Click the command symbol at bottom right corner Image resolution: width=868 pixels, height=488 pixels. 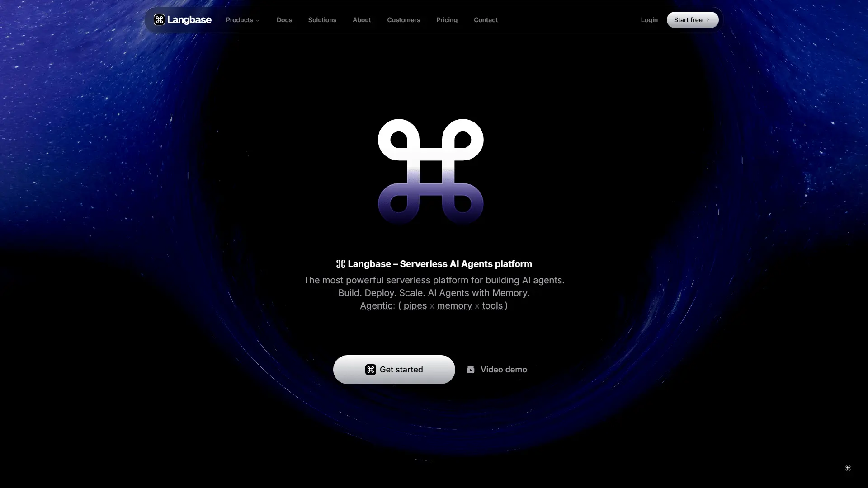click(x=849, y=468)
